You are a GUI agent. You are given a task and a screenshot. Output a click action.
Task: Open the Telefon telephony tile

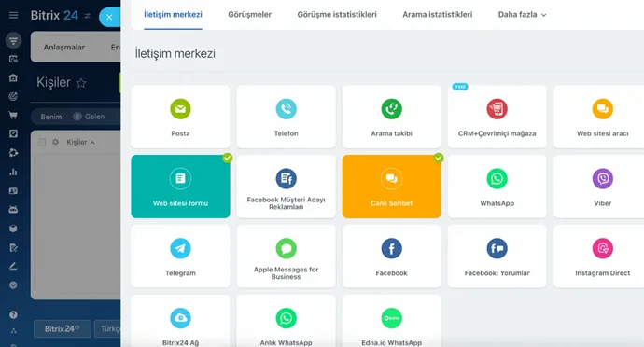pyautogui.click(x=286, y=117)
